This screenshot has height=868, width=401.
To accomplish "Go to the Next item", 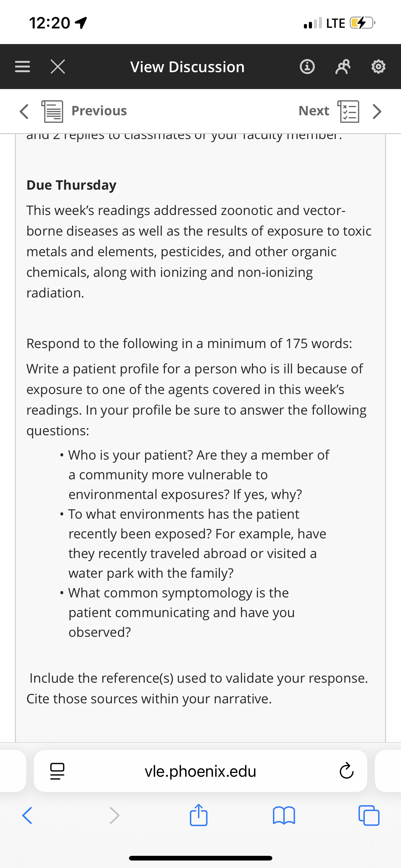I will pos(314,111).
